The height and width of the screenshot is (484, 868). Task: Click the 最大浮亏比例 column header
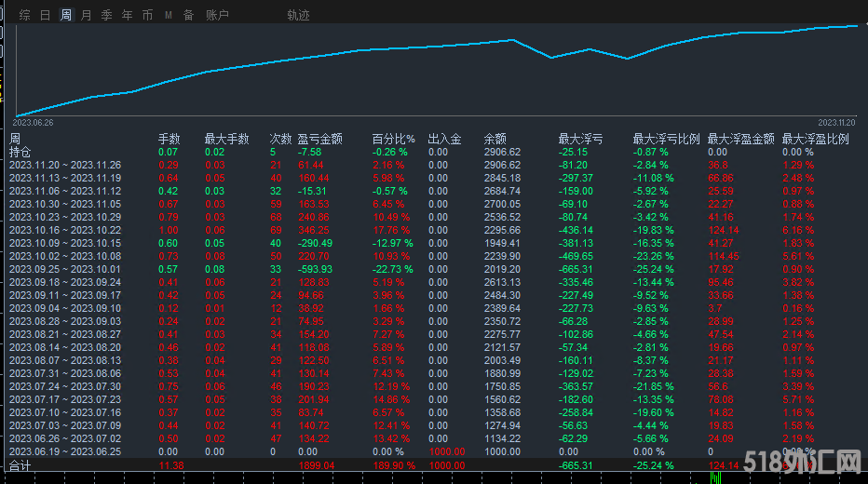666,139
